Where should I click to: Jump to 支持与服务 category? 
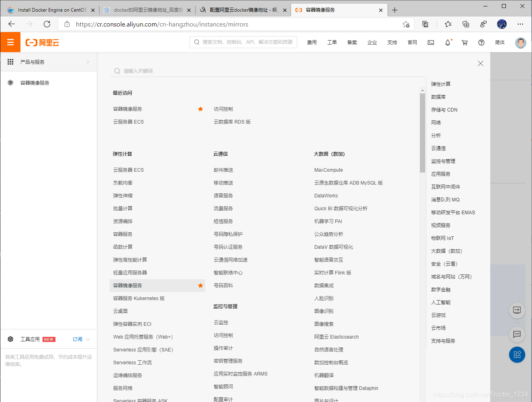click(443, 341)
